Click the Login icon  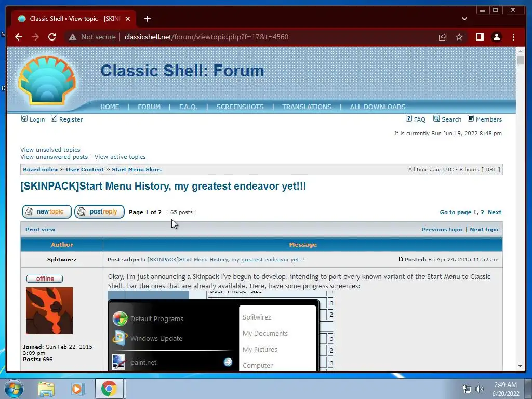pos(24,118)
